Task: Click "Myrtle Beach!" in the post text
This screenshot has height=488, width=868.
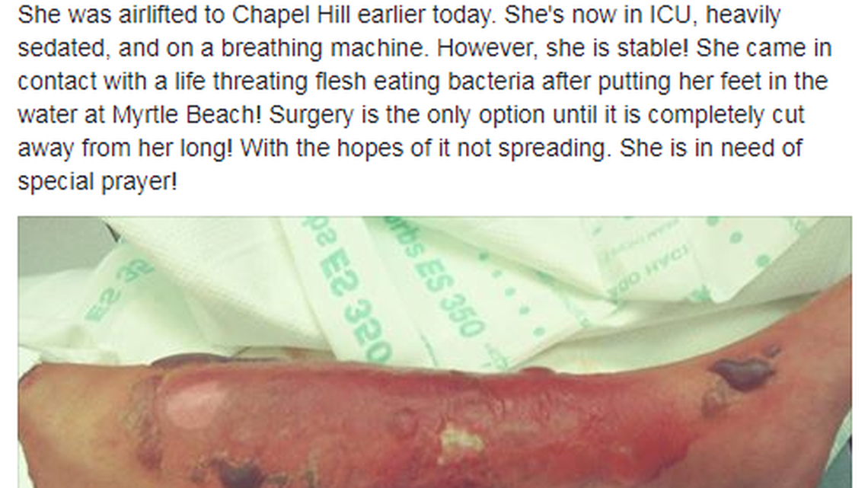Action: tap(187, 115)
